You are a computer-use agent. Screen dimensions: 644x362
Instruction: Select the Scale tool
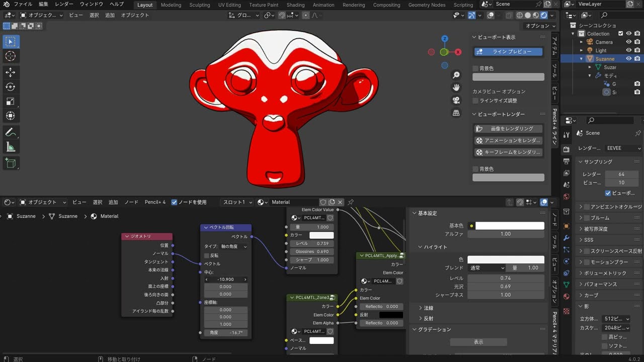coord(10,102)
